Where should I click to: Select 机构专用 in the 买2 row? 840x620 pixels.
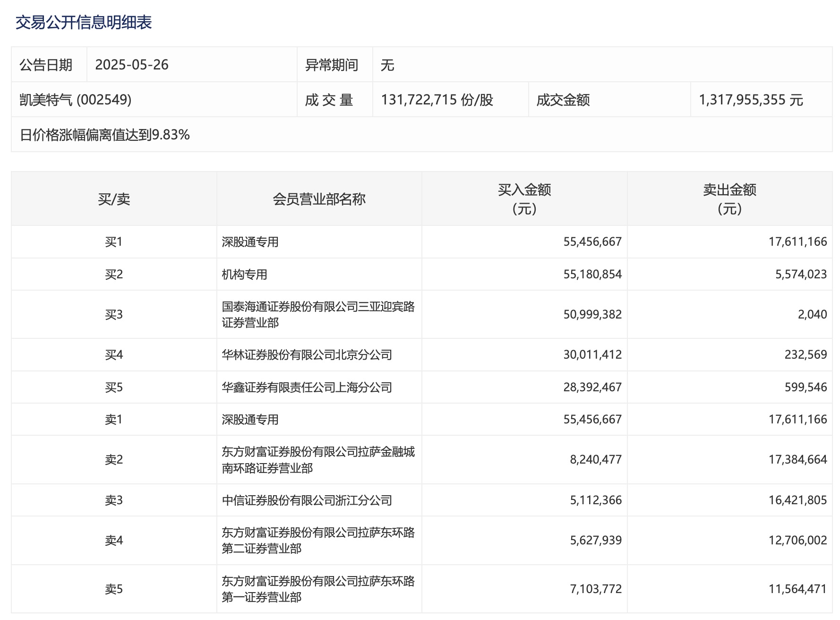coord(245,274)
